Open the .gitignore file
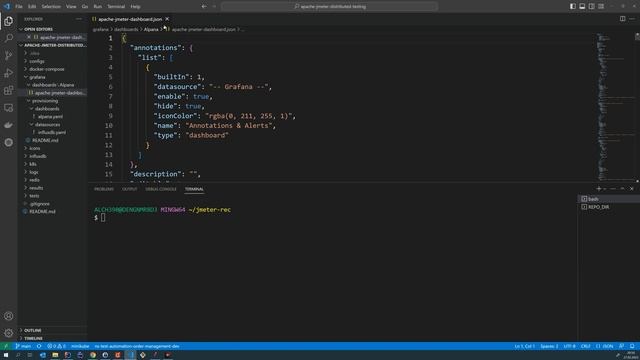Viewport: 640px width, 360px height. (39, 204)
